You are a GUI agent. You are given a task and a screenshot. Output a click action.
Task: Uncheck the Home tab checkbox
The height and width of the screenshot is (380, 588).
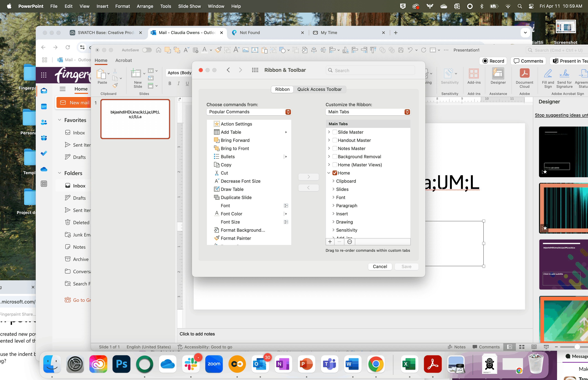[x=335, y=173]
